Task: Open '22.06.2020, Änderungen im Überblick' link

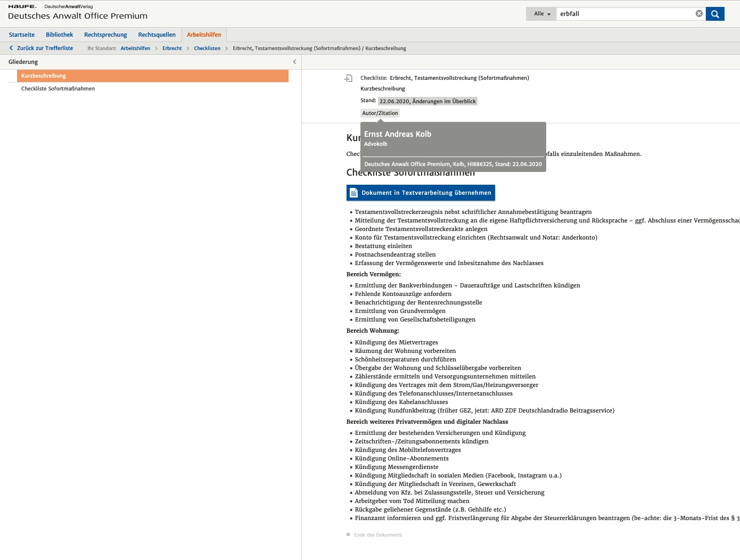Action: pyautogui.click(x=427, y=101)
